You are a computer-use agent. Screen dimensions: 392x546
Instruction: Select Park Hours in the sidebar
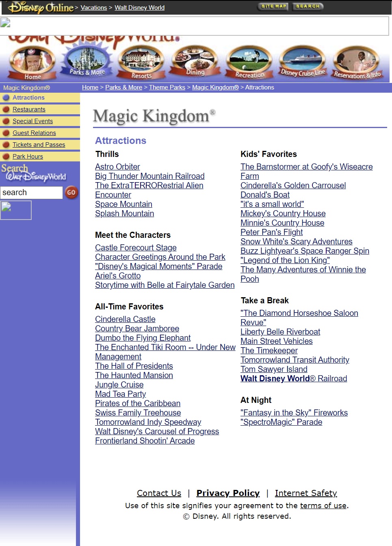(28, 156)
